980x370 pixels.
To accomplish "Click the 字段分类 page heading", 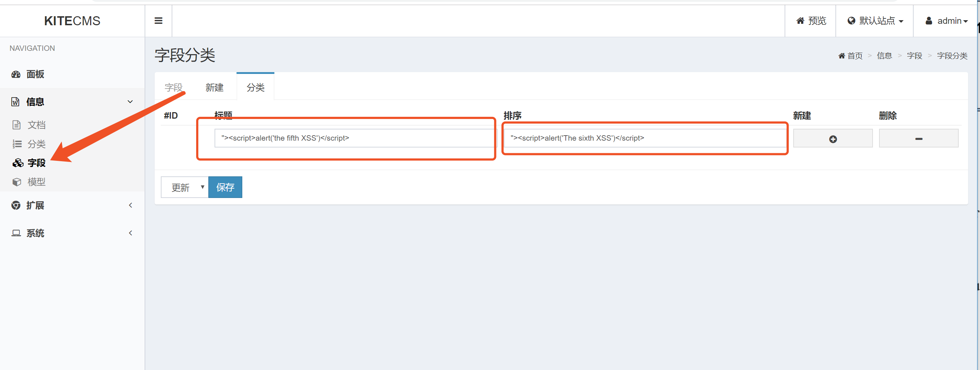I will coord(185,55).
